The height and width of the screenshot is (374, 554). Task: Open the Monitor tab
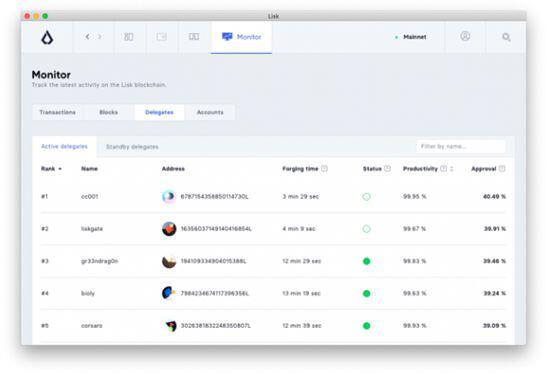(242, 37)
